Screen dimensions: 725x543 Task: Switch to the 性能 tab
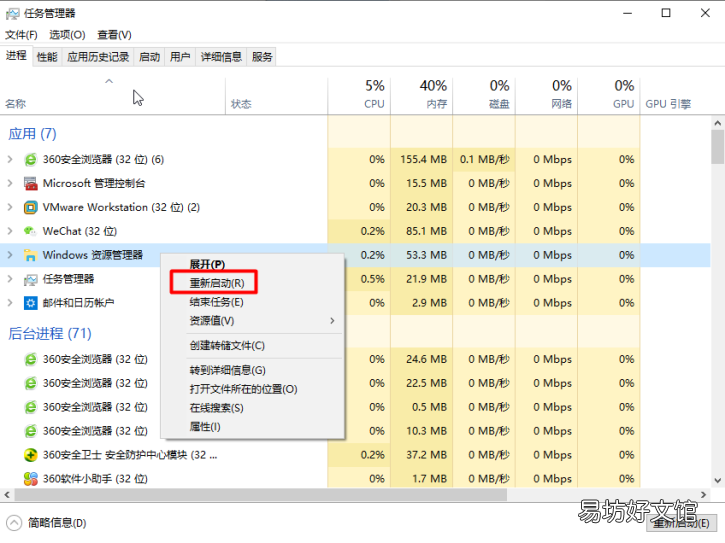[x=47, y=57]
